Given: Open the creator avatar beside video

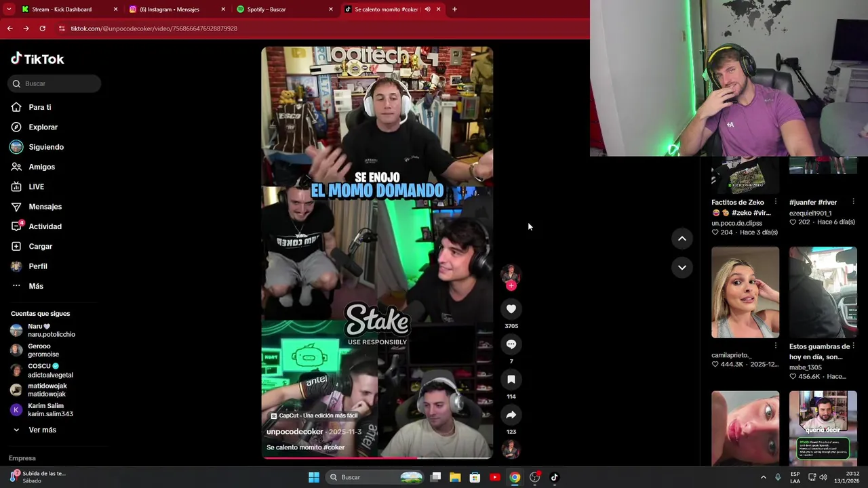Looking at the screenshot, I should pyautogui.click(x=511, y=273).
